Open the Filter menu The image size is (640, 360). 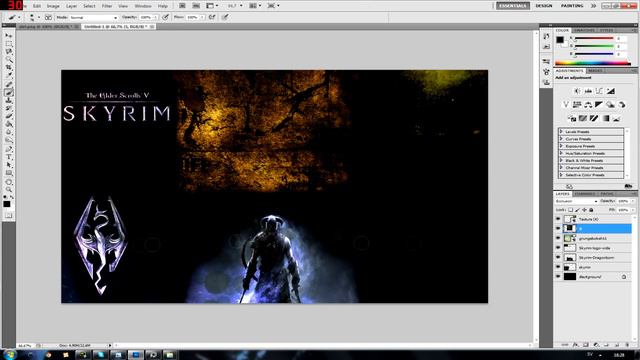click(x=107, y=6)
